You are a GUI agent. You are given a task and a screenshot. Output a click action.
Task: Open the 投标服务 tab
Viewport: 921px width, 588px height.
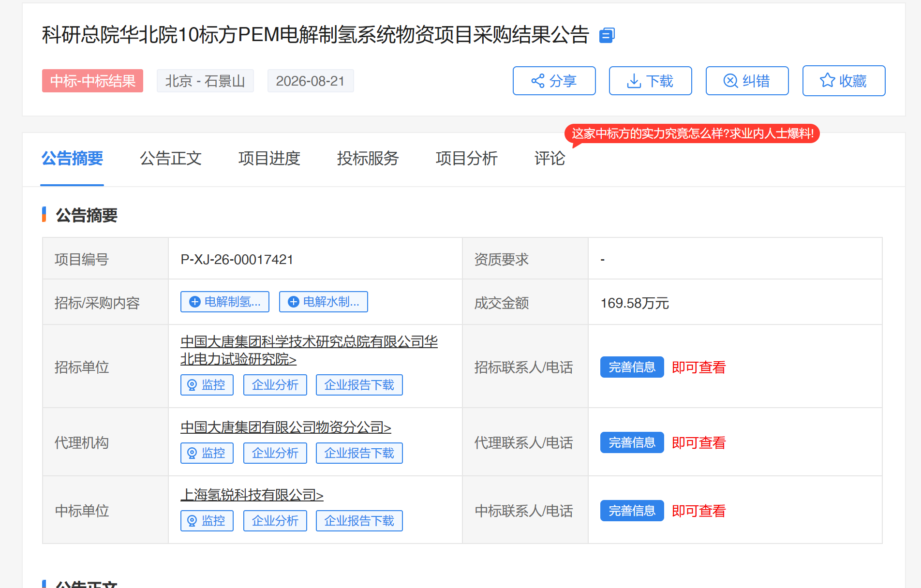[x=368, y=158]
